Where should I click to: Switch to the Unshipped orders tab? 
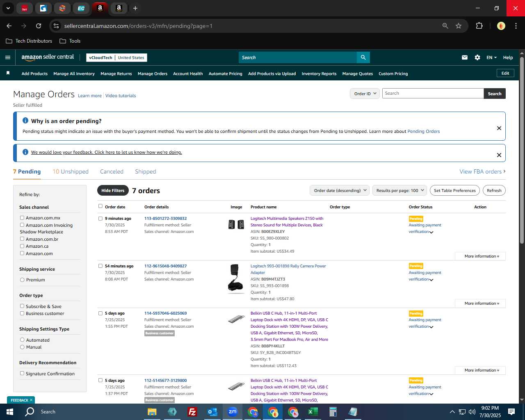[x=71, y=171]
